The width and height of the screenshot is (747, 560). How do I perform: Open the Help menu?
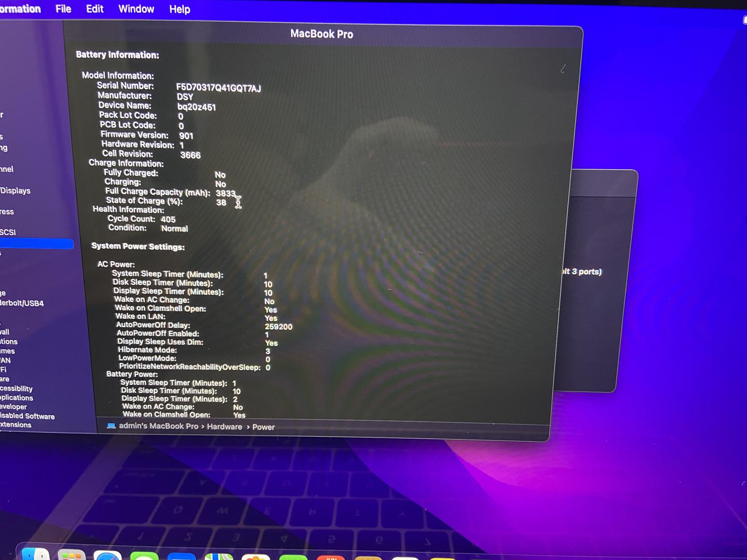point(179,9)
